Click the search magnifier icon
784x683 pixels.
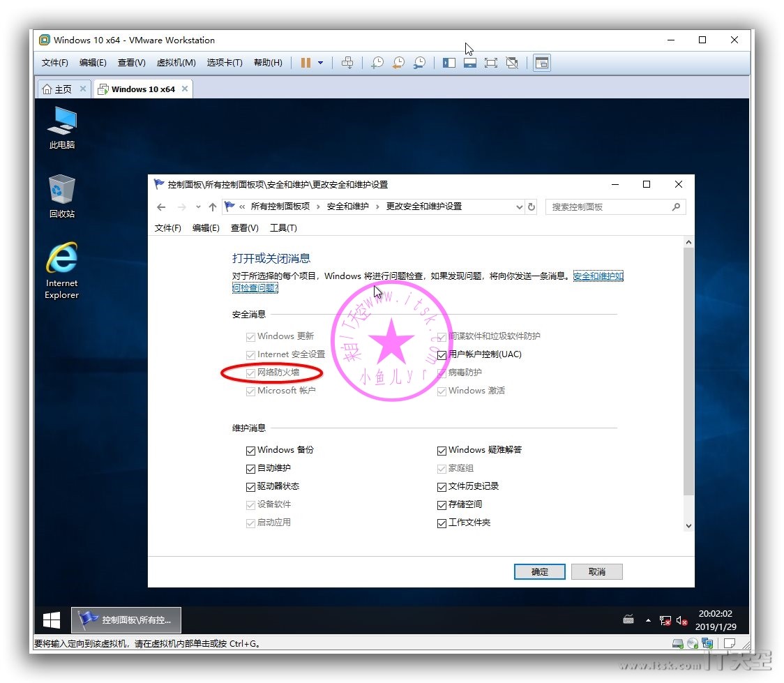(x=676, y=207)
